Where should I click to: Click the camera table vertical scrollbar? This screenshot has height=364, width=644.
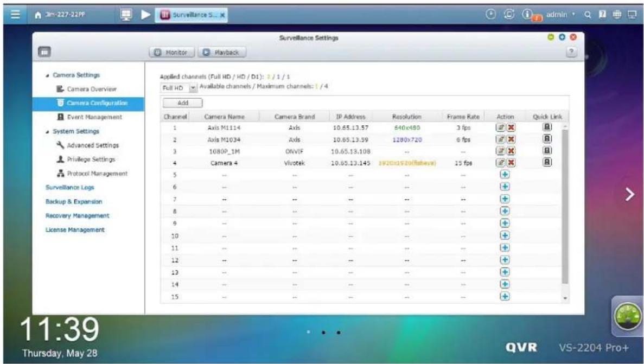pos(565,207)
